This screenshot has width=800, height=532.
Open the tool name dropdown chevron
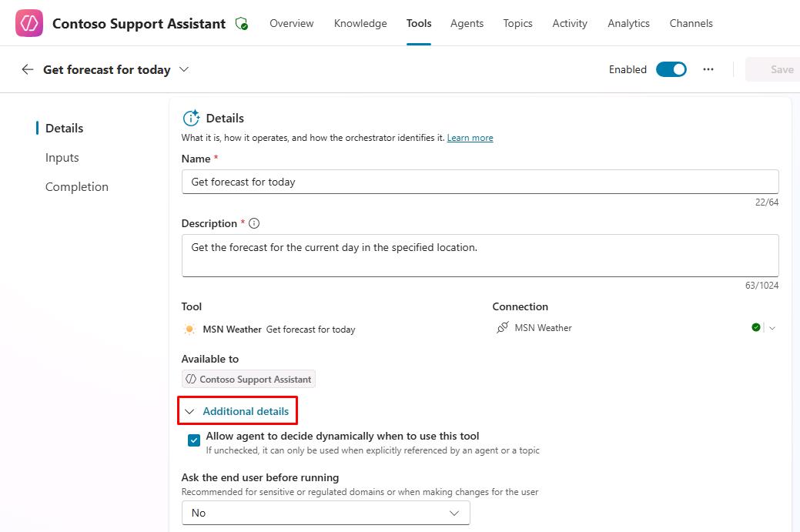click(184, 69)
